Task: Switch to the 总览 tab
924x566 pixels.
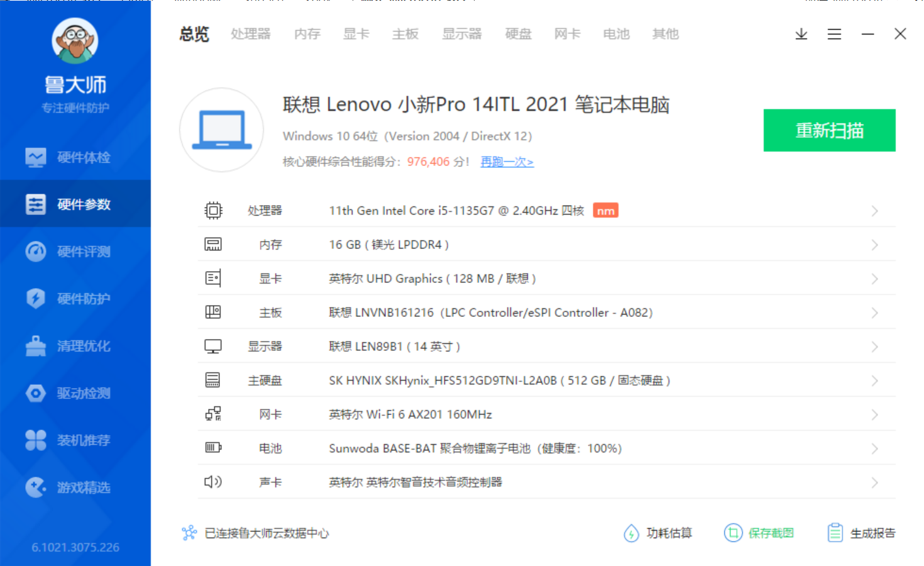Action: coord(194,34)
